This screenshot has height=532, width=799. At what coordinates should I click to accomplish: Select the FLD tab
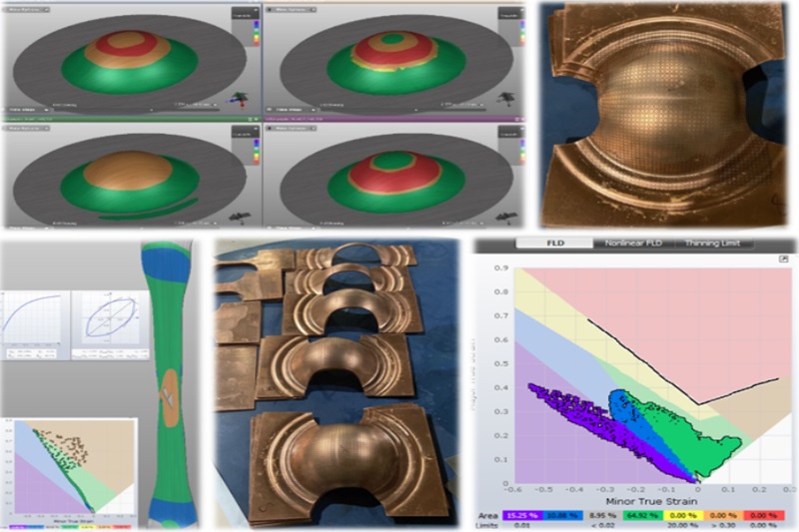[x=555, y=244]
